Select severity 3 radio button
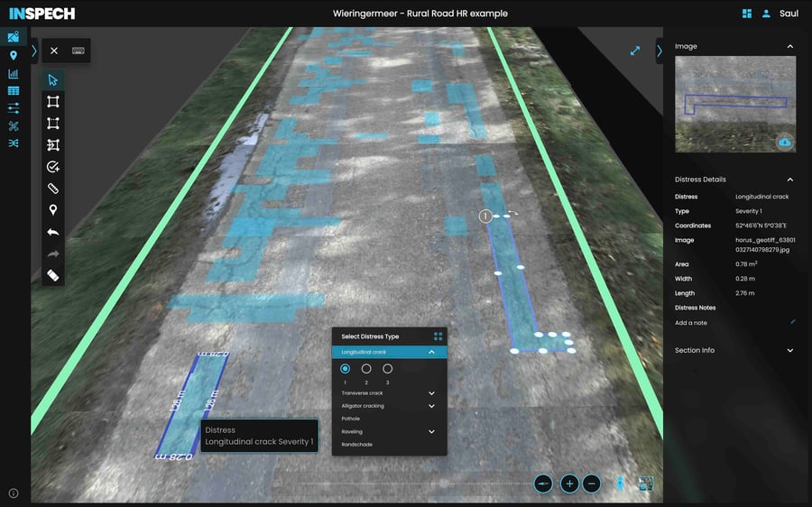This screenshot has width=812, height=507. [387, 369]
